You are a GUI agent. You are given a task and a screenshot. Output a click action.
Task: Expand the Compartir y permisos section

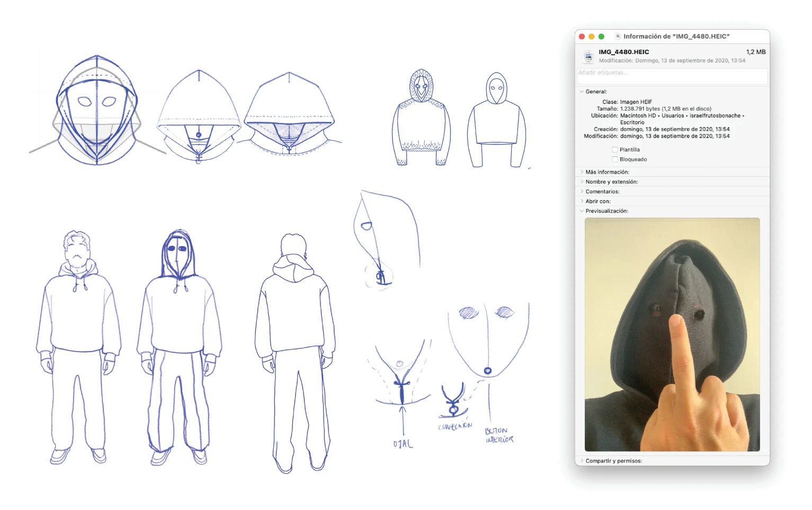582,461
